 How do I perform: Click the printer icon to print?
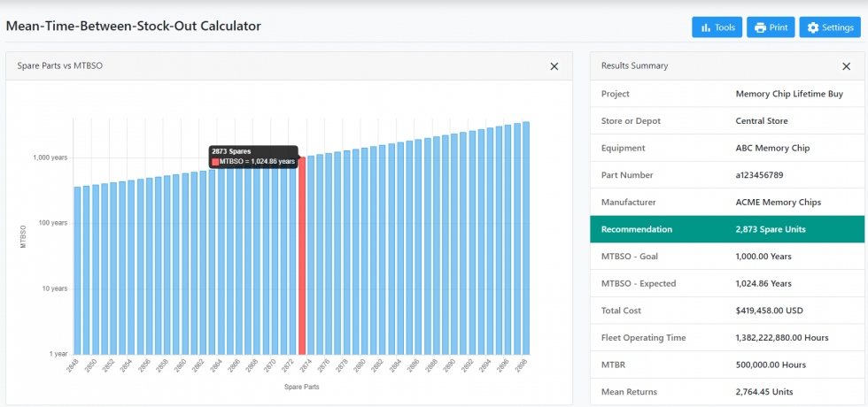click(x=760, y=27)
